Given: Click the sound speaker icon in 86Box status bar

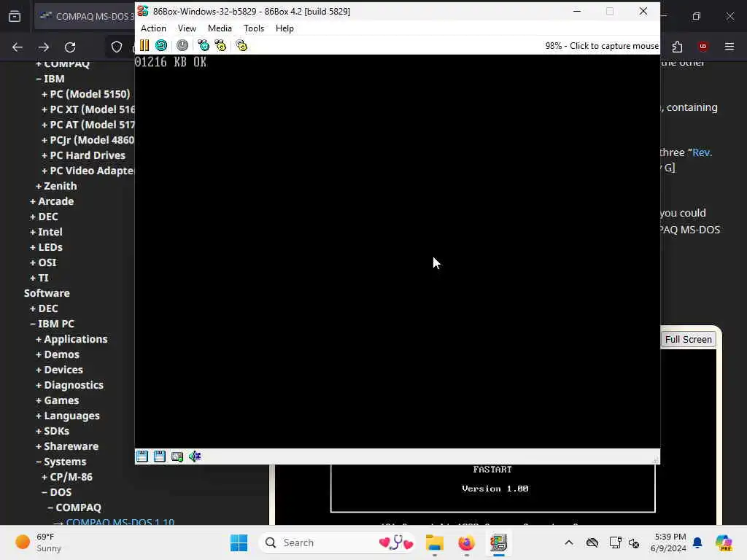Looking at the screenshot, I should (194, 456).
